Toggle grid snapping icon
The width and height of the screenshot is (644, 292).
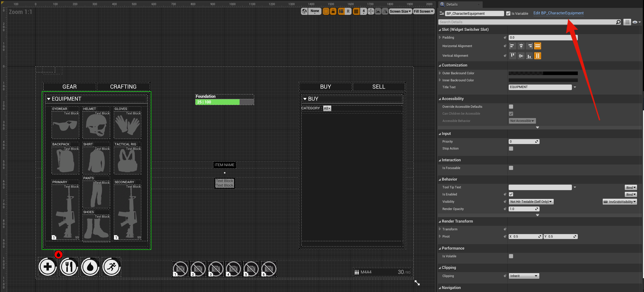point(356,11)
